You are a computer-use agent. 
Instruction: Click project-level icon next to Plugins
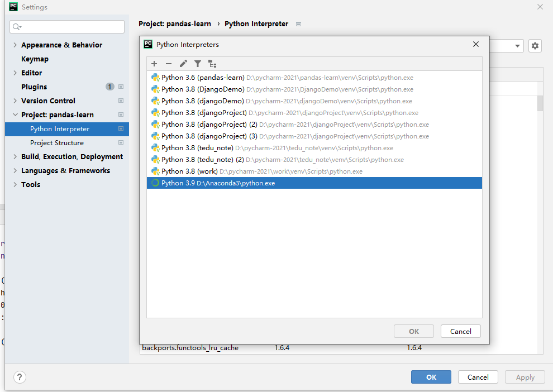121,87
